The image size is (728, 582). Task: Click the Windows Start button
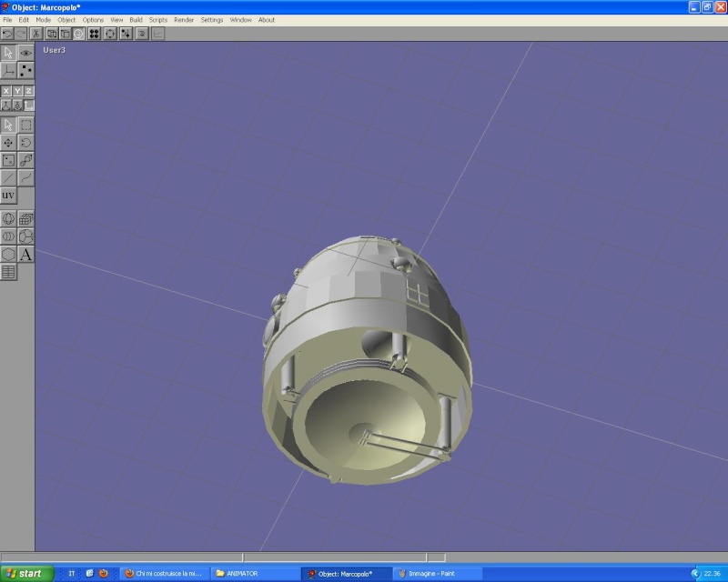(27, 573)
